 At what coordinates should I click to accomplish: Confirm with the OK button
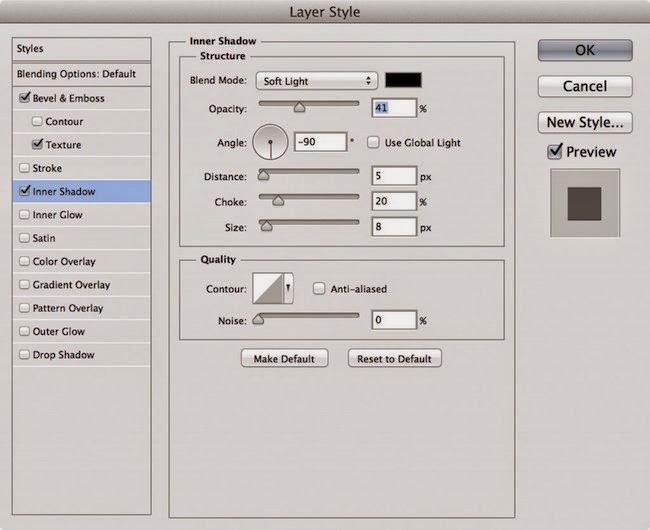click(x=585, y=50)
